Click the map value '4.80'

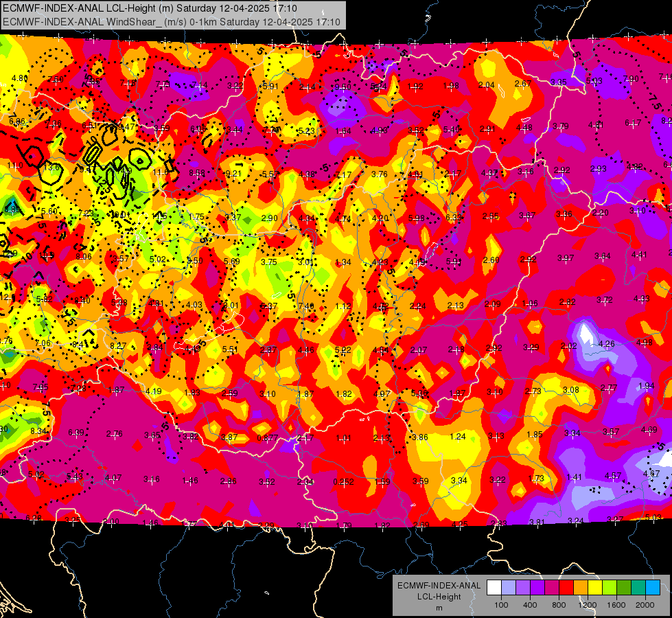(20, 78)
